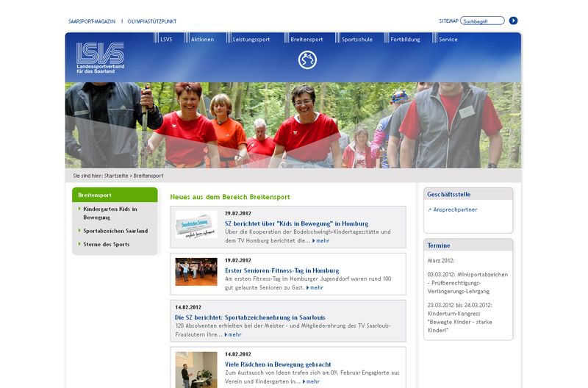This screenshot has width=588, height=388.
Task: Click the search submit arrow button
Action: coord(514,21)
